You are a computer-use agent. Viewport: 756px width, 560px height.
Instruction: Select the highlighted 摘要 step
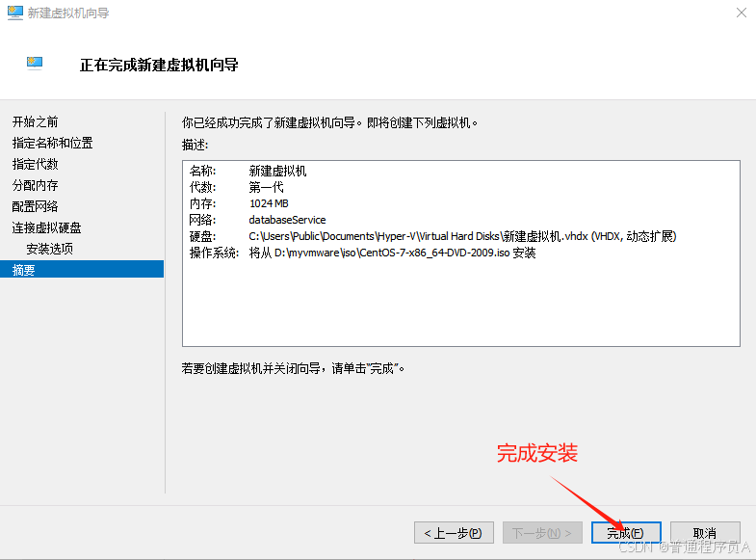tap(82, 269)
